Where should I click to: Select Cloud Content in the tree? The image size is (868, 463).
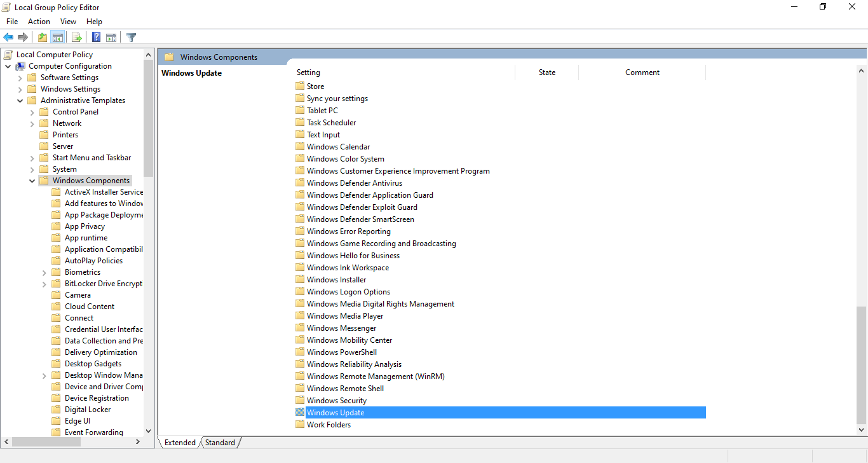[x=90, y=307]
